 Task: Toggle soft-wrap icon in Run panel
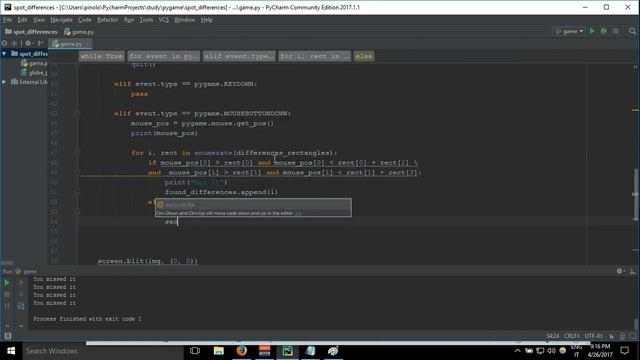[x=21, y=306]
